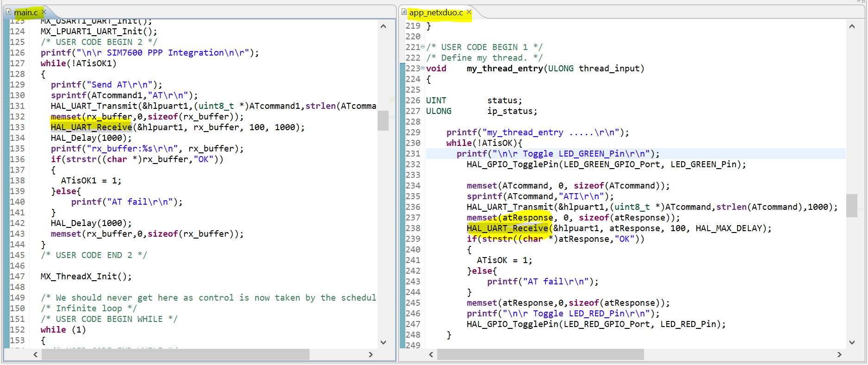Place cursor on HAL_UART_Receive at line 133

(x=91, y=127)
